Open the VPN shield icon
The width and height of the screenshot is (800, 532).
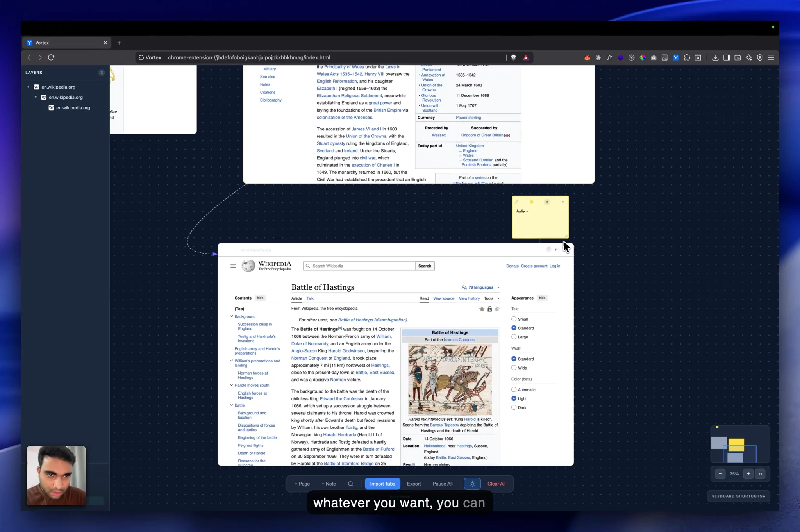point(760,57)
